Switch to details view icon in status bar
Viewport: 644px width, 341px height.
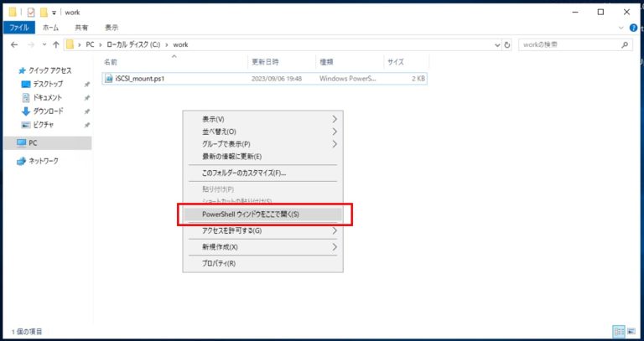click(619, 331)
